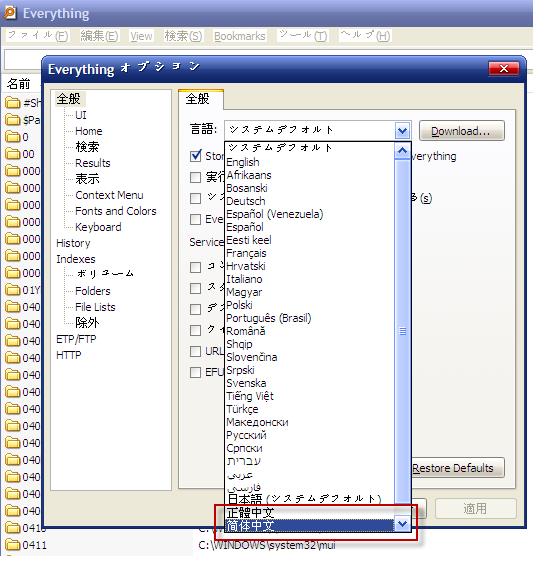
Task: Toggle the Stor... checkbox under language
Action: click(195, 156)
